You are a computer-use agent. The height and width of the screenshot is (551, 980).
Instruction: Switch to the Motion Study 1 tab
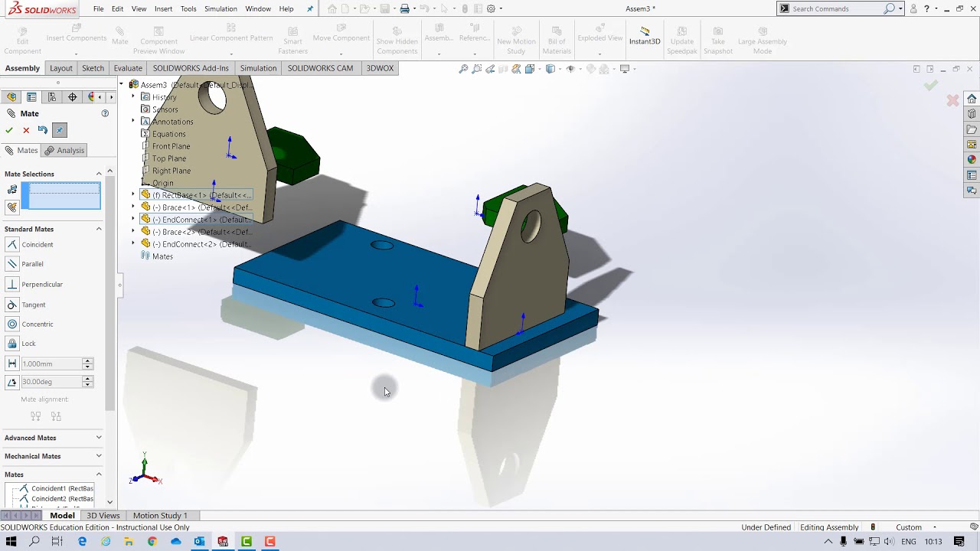click(160, 516)
